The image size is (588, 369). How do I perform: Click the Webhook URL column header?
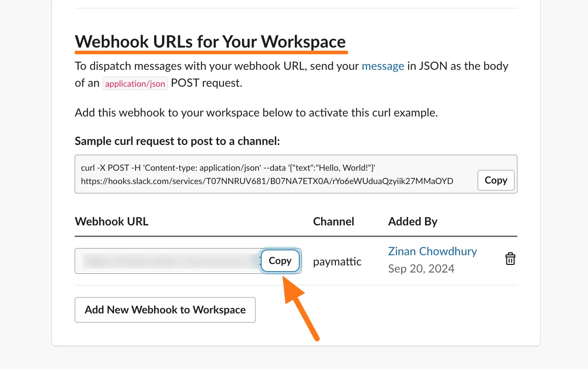point(111,221)
